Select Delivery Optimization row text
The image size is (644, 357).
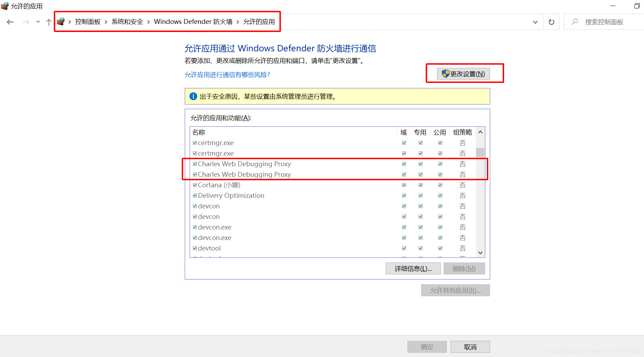coord(231,196)
